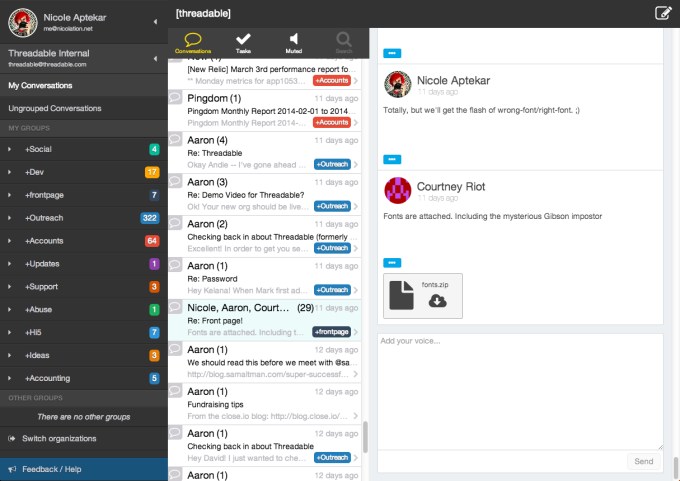Collapse the Nicole Aptekar account arrow
The width and height of the screenshot is (680, 481).
(155, 22)
